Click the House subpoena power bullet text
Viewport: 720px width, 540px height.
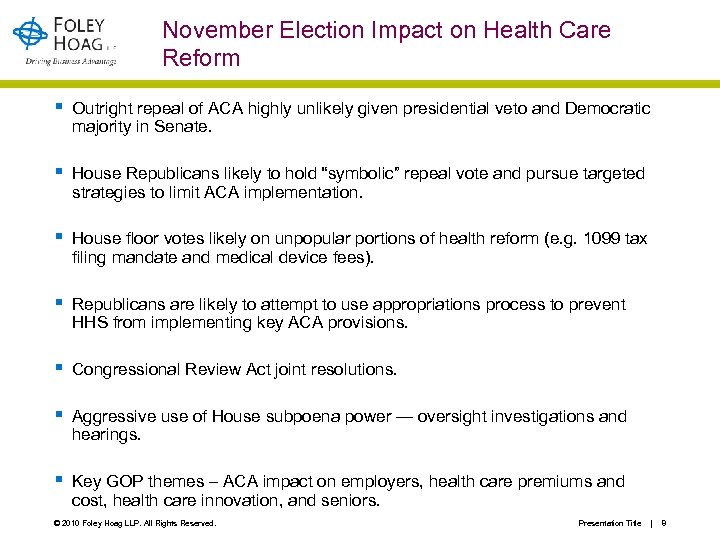point(349,425)
